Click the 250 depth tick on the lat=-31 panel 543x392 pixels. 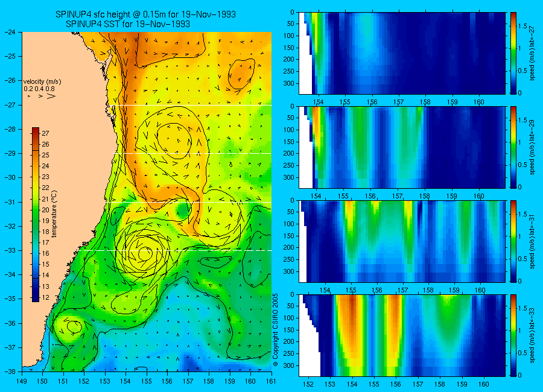pos(289,259)
